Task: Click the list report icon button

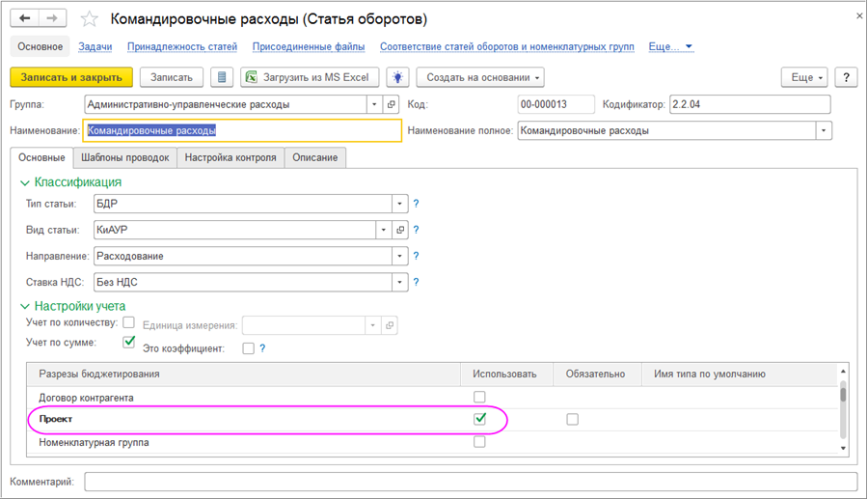Action: [x=223, y=77]
